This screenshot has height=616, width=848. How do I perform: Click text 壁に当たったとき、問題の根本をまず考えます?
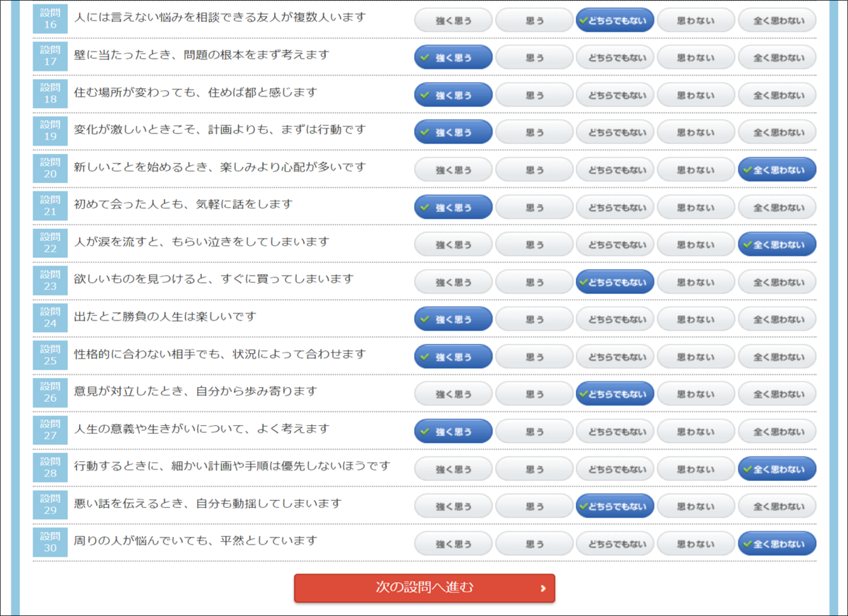[x=201, y=54]
